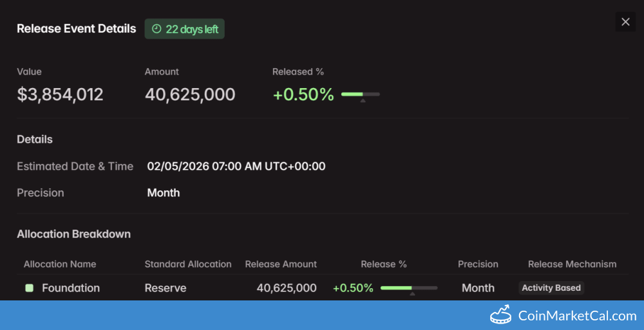Click the triangle marker under Foundation progress bar
644x330 pixels.
click(412, 294)
